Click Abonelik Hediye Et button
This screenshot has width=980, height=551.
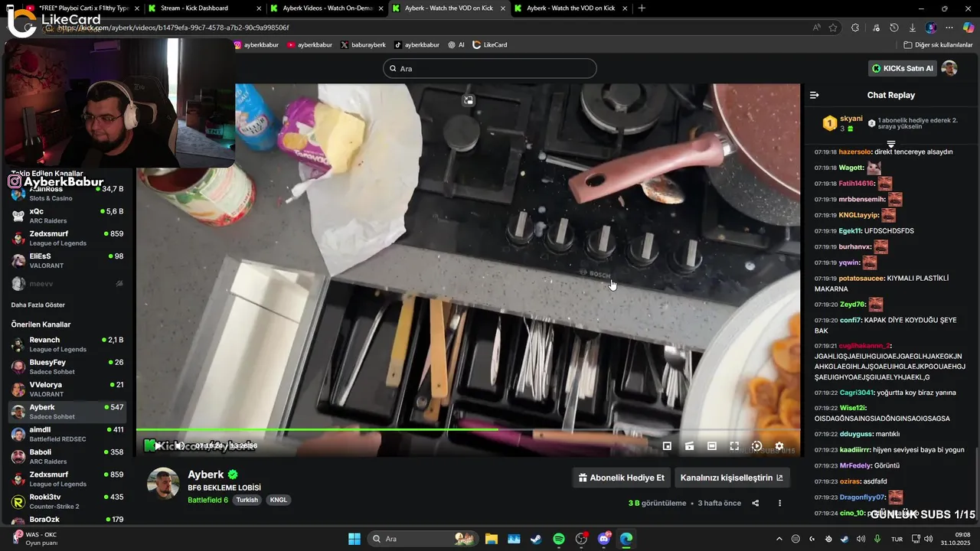[x=621, y=478]
